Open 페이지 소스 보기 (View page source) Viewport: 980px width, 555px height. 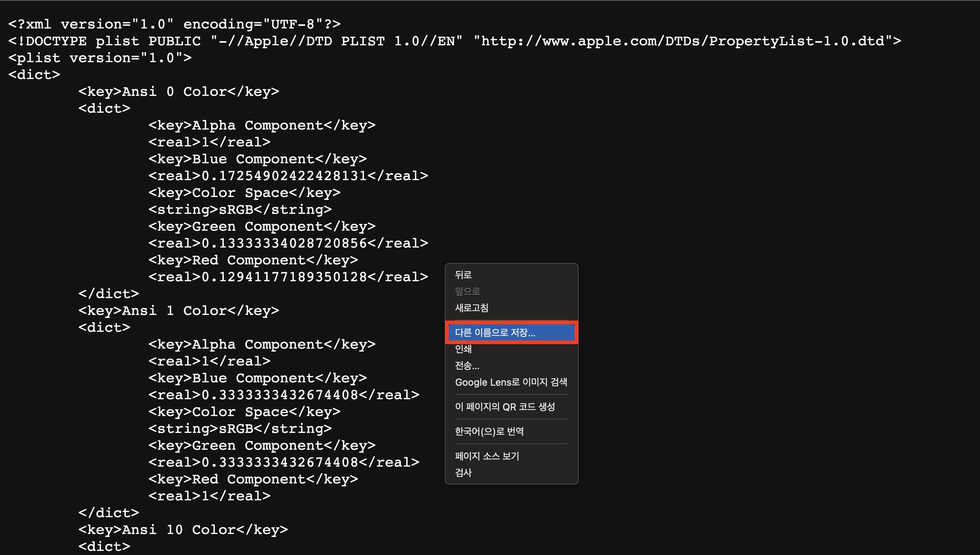click(487, 456)
